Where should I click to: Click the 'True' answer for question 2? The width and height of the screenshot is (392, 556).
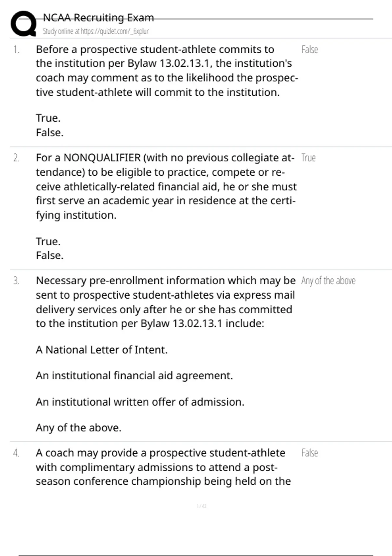coord(308,158)
